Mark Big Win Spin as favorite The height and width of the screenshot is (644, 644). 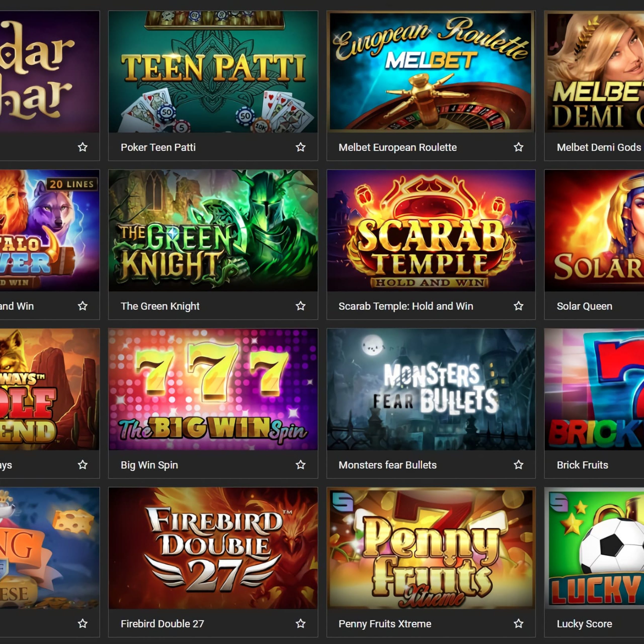(300, 465)
